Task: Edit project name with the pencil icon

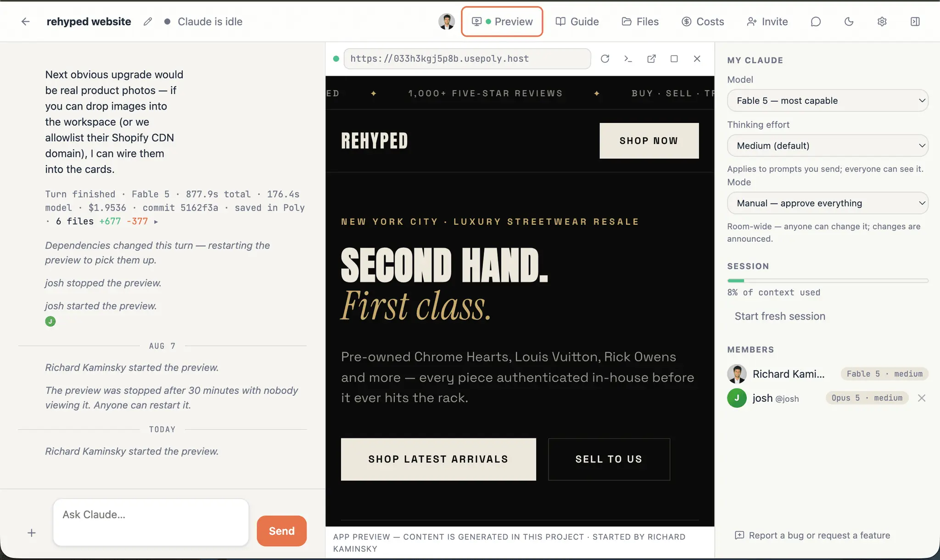Action: [148, 22]
